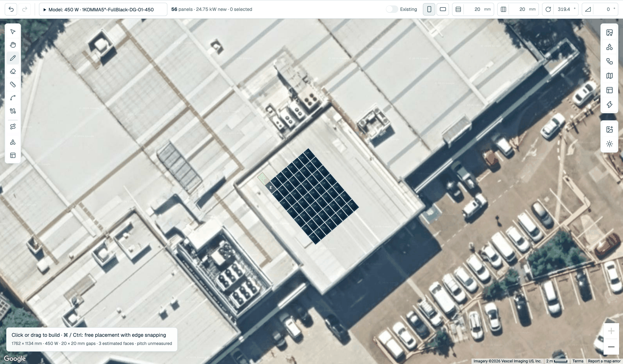Open the image import icon at top right

click(610, 33)
